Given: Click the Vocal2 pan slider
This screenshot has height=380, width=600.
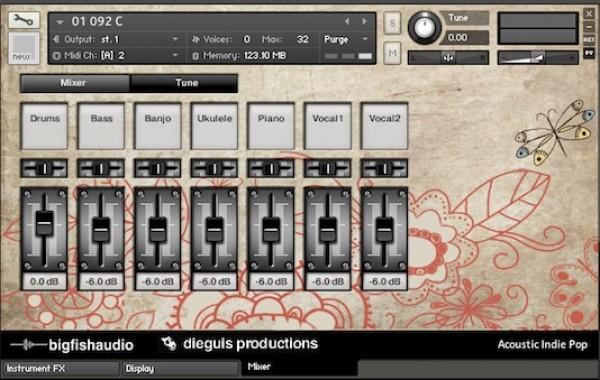Looking at the screenshot, I should pos(384,168).
